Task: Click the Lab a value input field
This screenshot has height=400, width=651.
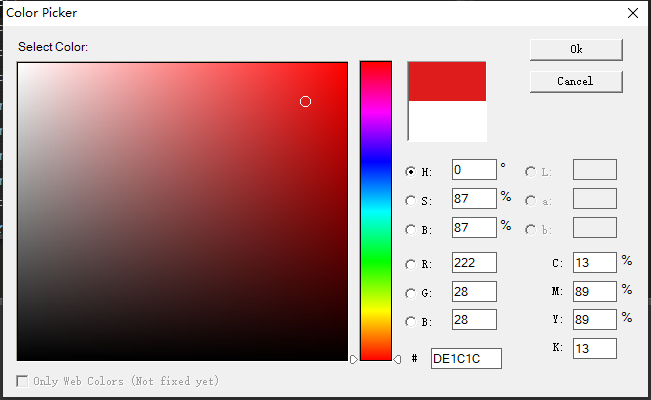Action: [595, 199]
